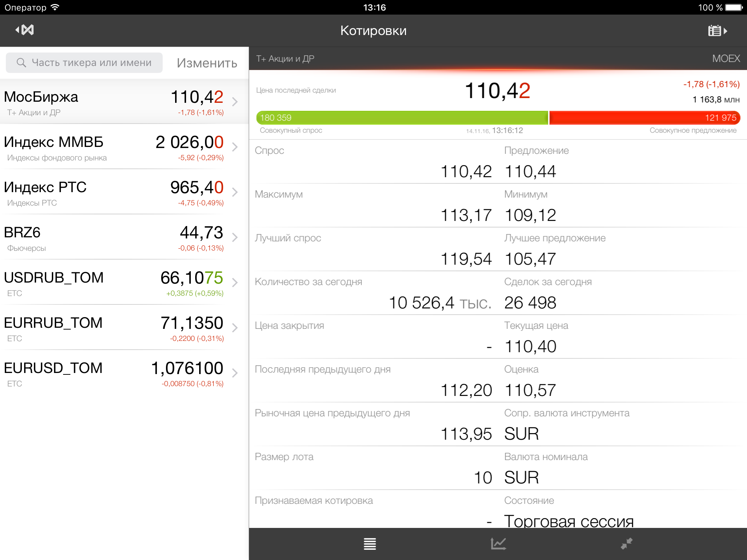
Task: Tap the Wi-Fi status icon
Action: 55,7
